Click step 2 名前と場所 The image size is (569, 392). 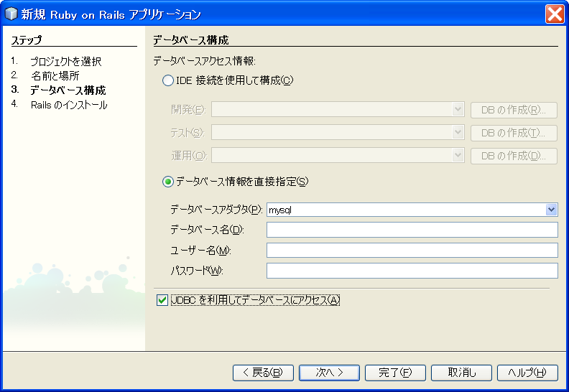point(55,76)
